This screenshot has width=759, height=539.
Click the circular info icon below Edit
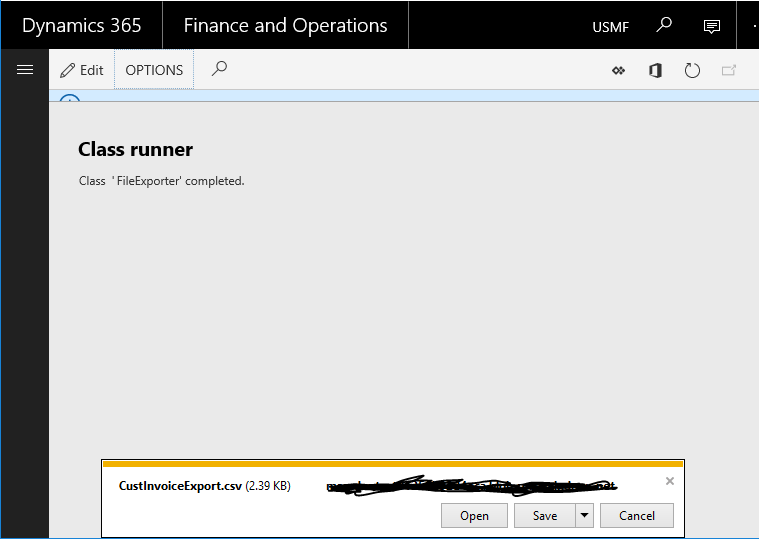(69, 99)
